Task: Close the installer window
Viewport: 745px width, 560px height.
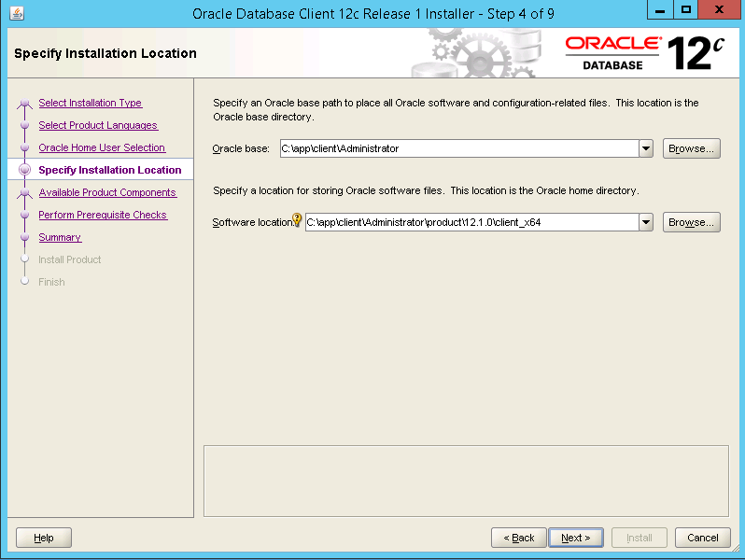Action: click(720, 9)
